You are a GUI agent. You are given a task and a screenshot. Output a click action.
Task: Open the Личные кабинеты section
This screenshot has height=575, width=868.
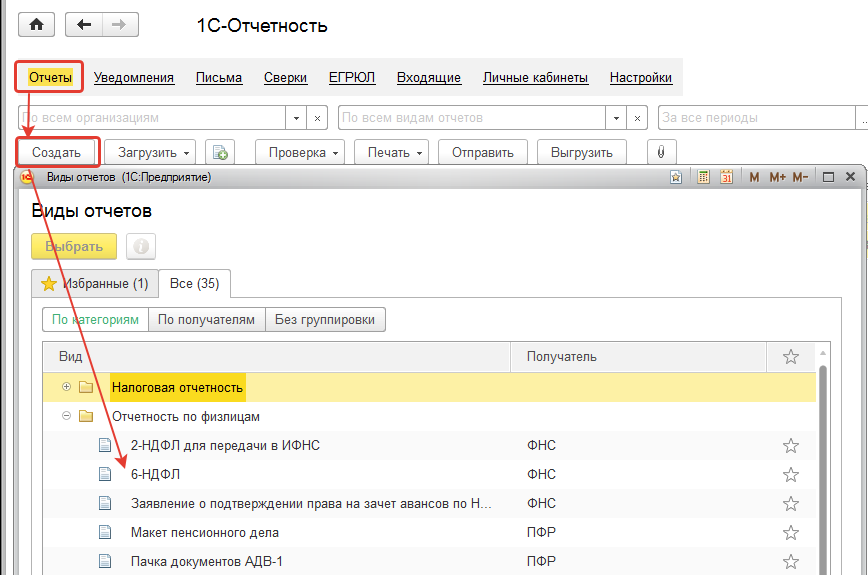(x=535, y=77)
